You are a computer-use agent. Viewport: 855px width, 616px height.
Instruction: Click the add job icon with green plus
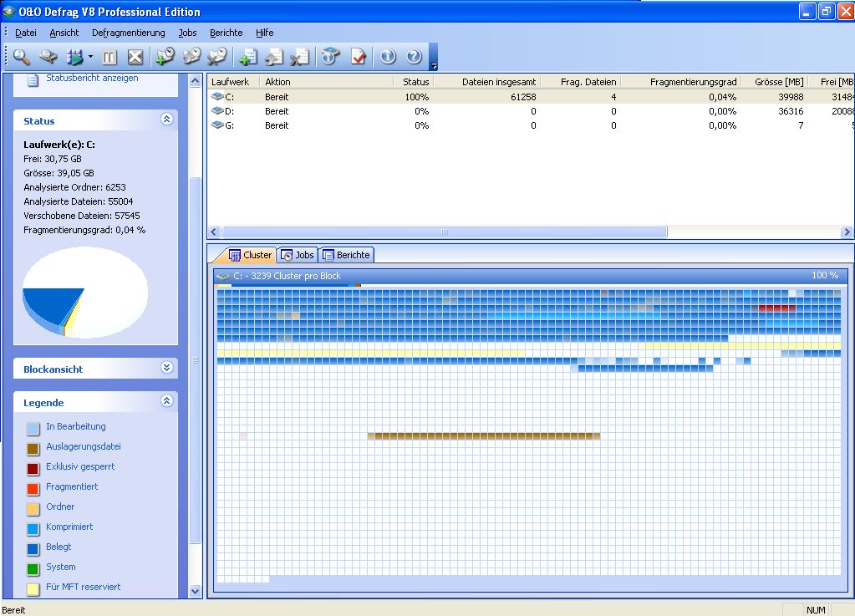165,57
